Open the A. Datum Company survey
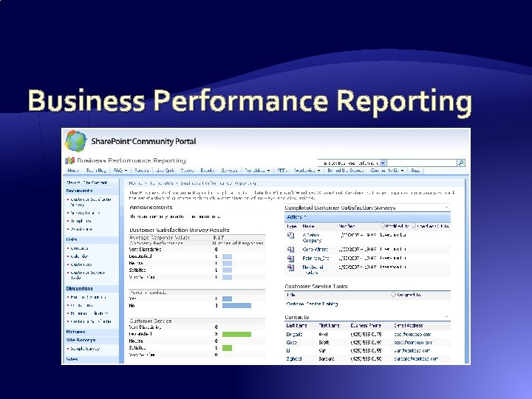Image resolution: width=532 pixels, height=399 pixels. (312, 237)
